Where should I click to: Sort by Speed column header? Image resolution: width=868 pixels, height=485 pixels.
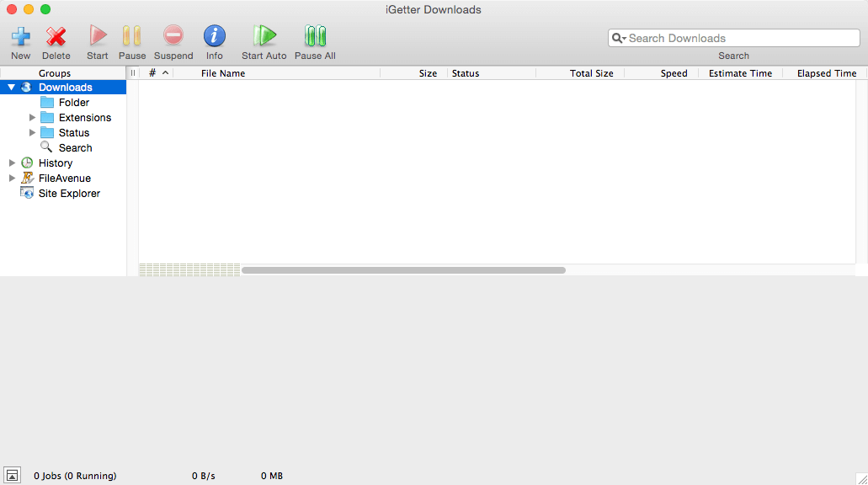[x=662, y=73]
